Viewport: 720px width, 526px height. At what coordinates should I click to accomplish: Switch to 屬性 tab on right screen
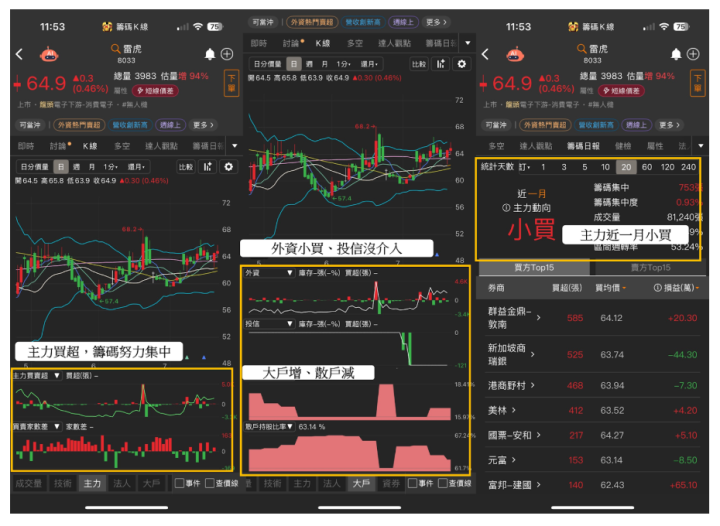[x=654, y=146]
